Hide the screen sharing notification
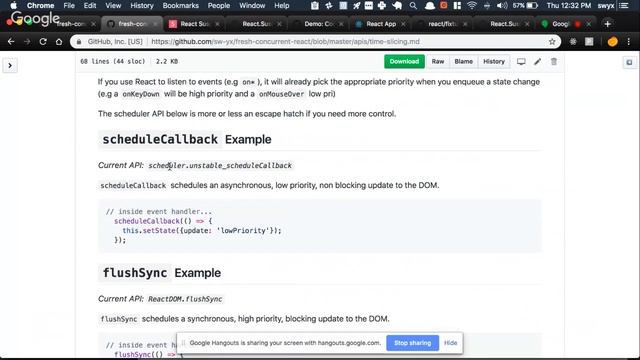 pos(450,343)
